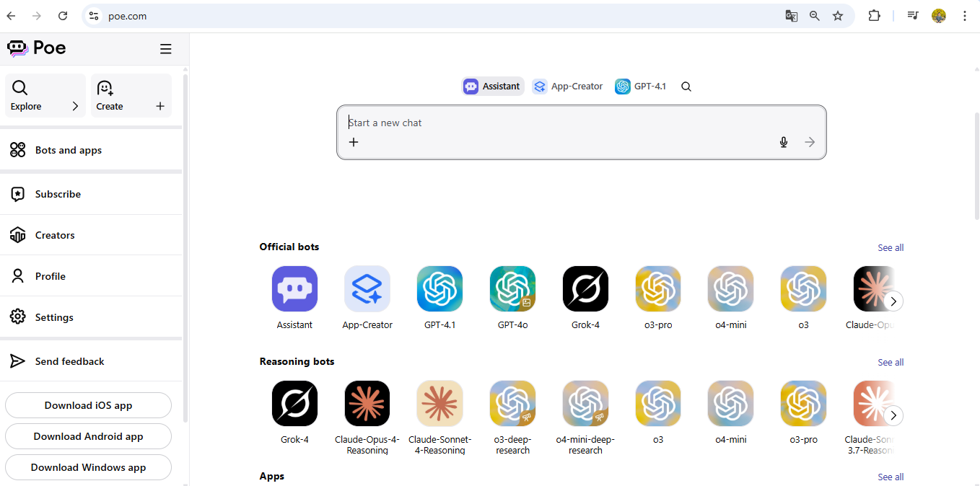Open o3 in Reasoning bots row

tap(658, 412)
